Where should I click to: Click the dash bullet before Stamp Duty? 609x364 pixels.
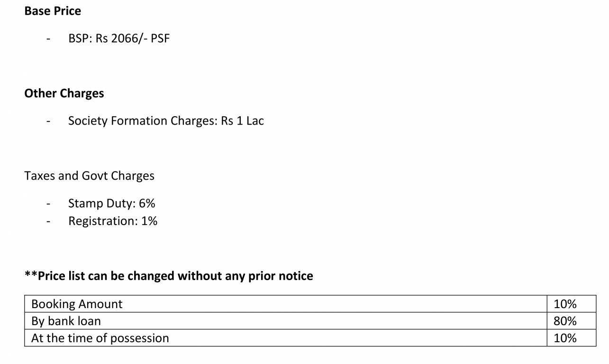[x=48, y=204]
